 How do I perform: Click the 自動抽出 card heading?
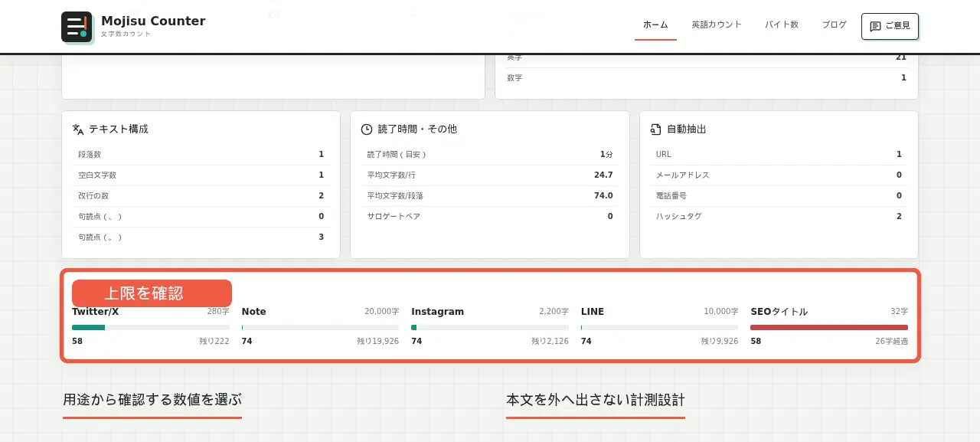point(687,129)
